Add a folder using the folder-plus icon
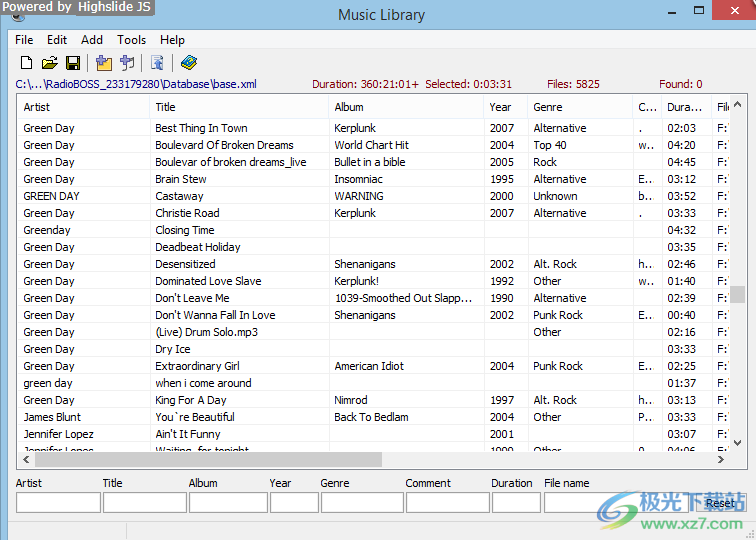This screenshot has width=756, height=540. coord(104,63)
